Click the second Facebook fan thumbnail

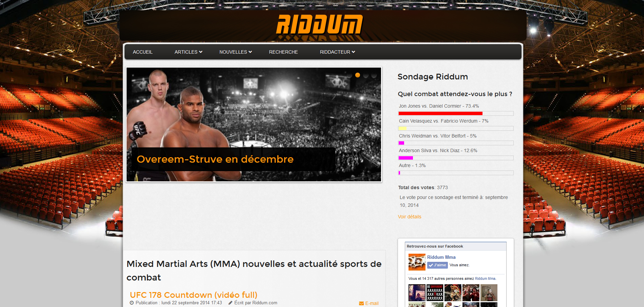[x=435, y=293]
